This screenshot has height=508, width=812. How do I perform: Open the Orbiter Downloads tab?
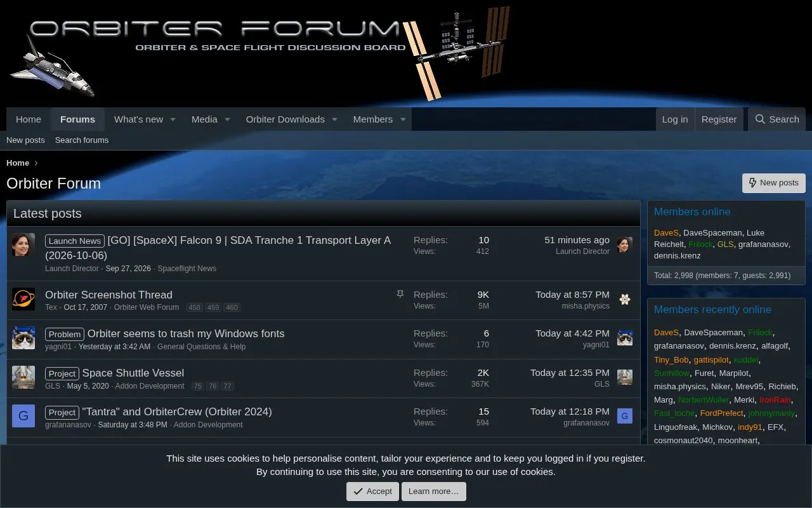pyautogui.click(x=285, y=119)
